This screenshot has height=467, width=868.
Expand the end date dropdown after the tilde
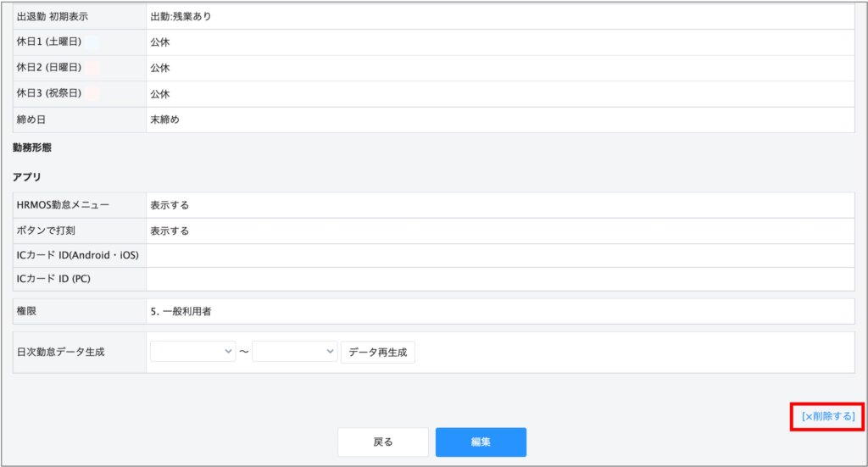[294, 352]
